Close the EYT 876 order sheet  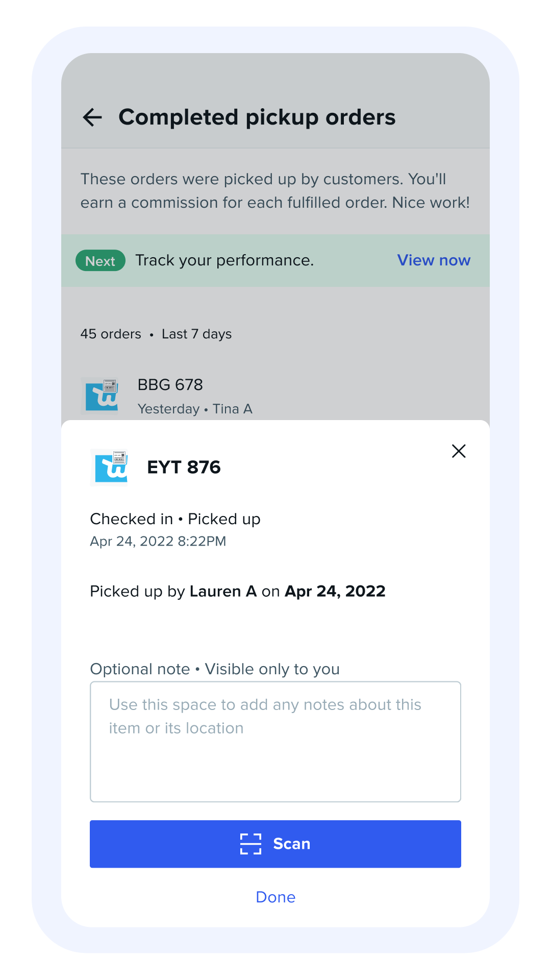click(459, 451)
